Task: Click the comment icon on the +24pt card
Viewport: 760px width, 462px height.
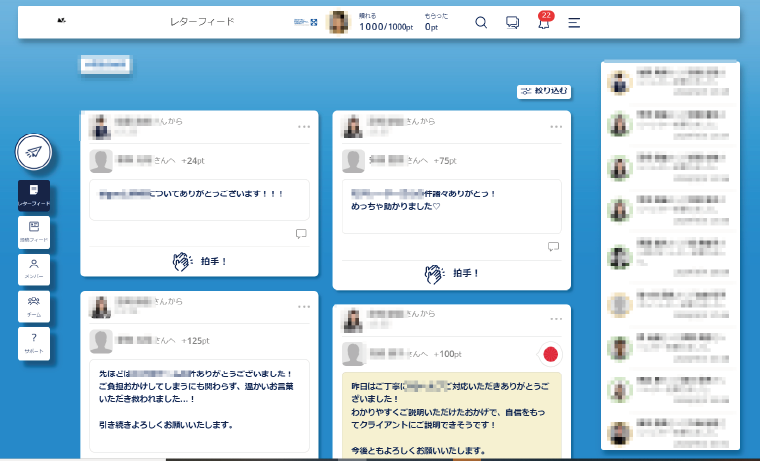Action: [301, 234]
